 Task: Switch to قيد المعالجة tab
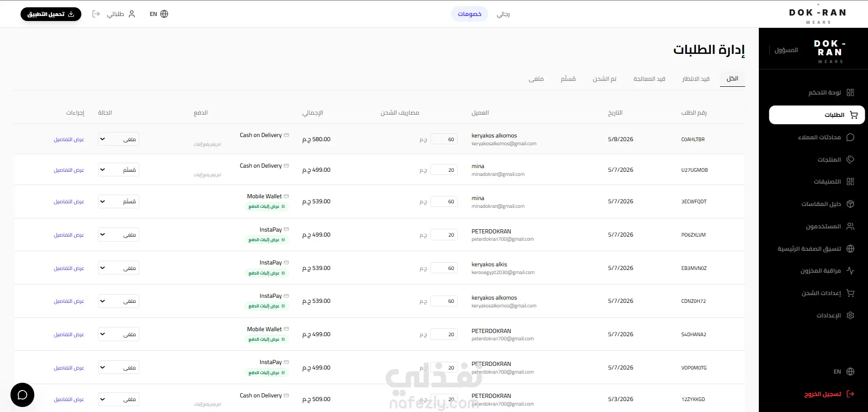649,79
